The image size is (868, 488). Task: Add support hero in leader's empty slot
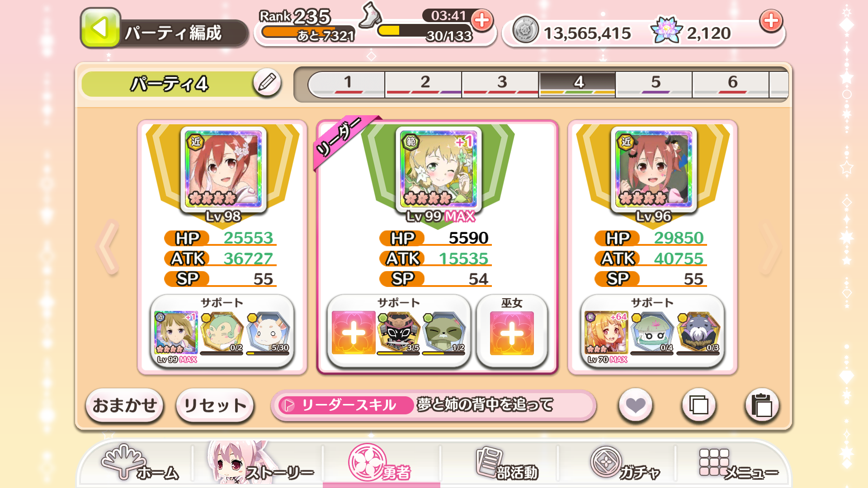354,333
